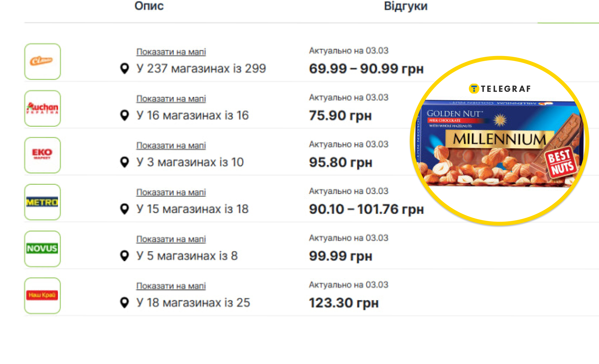Open the NOVUS store logo
This screenshot has width=599, height=364.
coord(42,248)
